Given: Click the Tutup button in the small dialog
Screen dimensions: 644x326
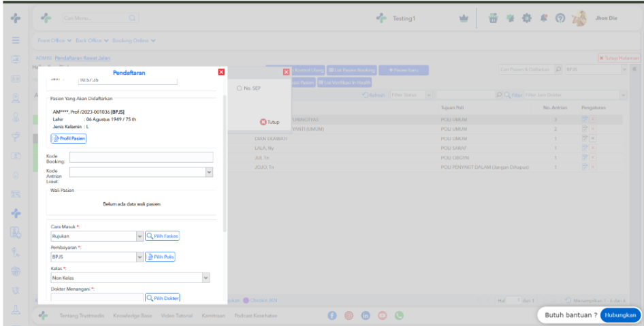Looking at the screenshot, I should click(270, 122).
